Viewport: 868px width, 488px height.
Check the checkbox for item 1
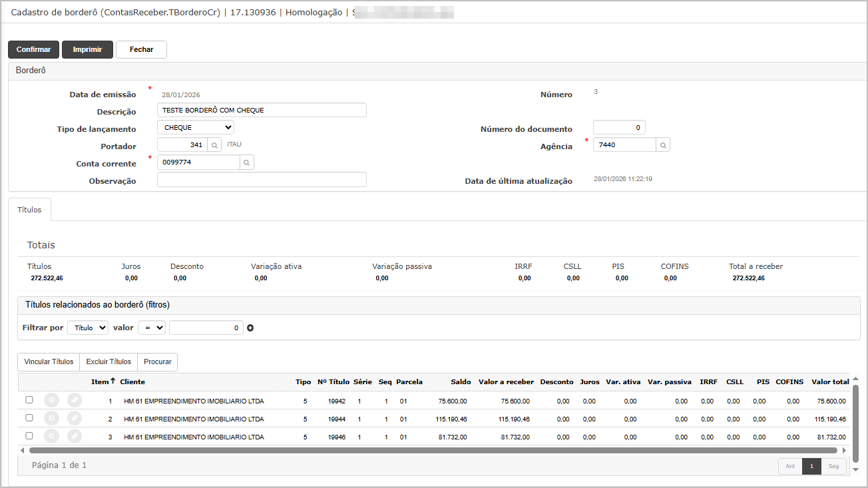tap(29, 400)
